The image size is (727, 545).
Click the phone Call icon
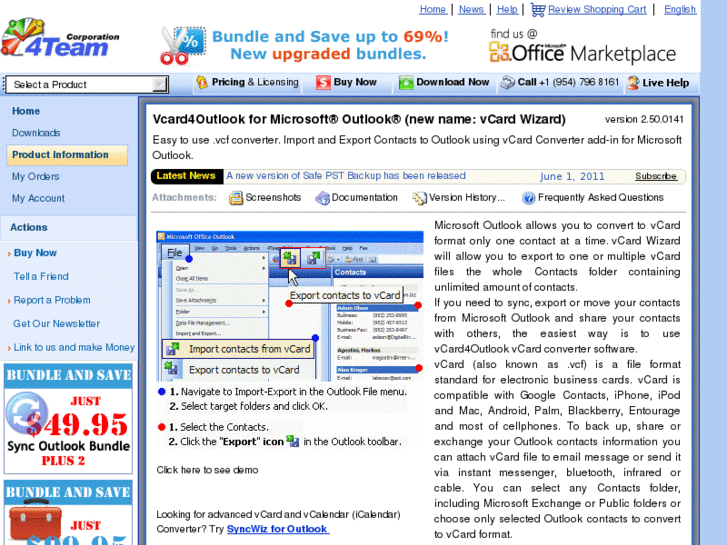pos(508,83)
